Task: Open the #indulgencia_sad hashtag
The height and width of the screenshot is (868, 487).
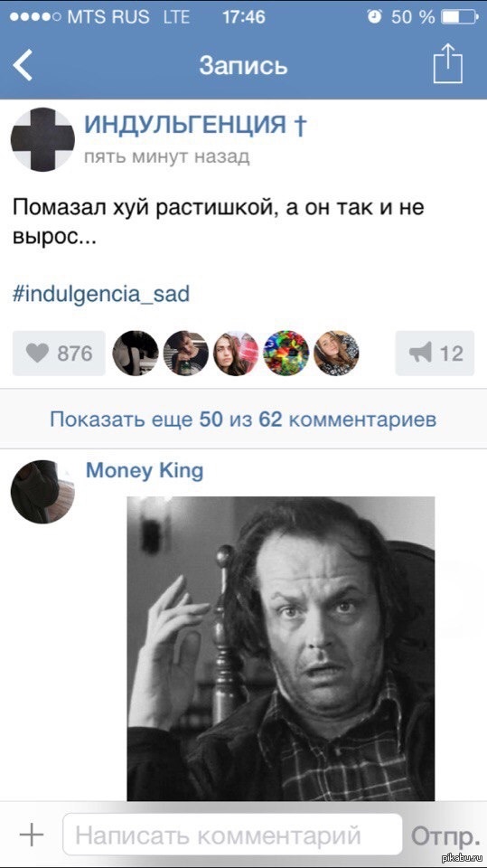Action: point(100,293)
